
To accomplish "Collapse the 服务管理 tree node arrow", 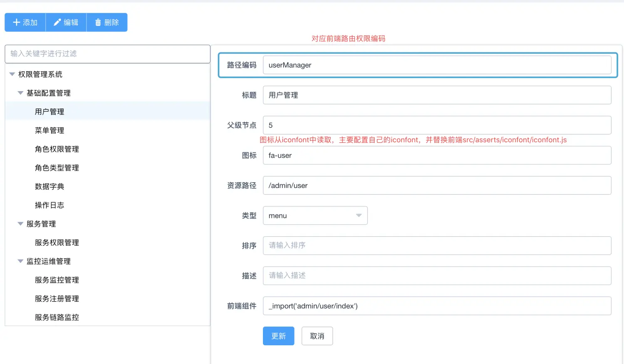I will tap(20, 224).
